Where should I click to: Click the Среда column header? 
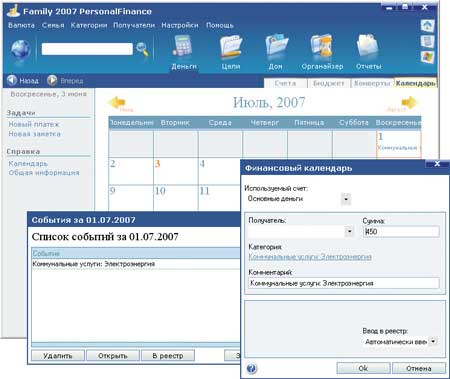pyautogui.click(x=220, y=123)
